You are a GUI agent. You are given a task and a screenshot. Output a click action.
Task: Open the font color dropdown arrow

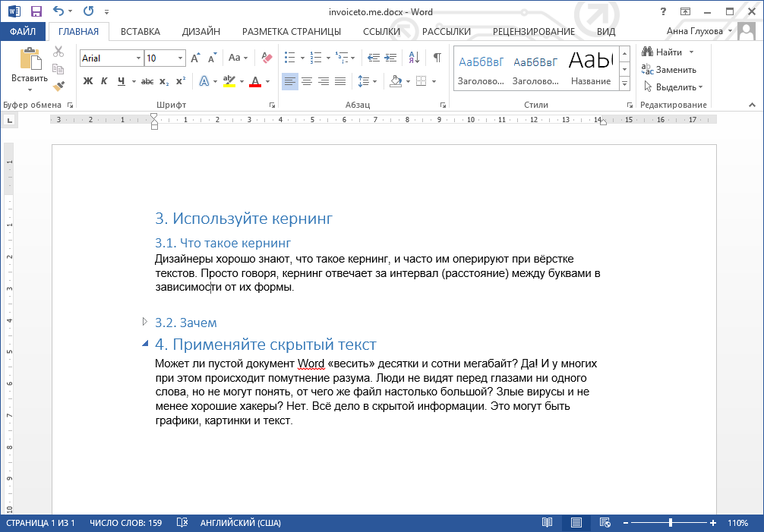tap(267, 80)
